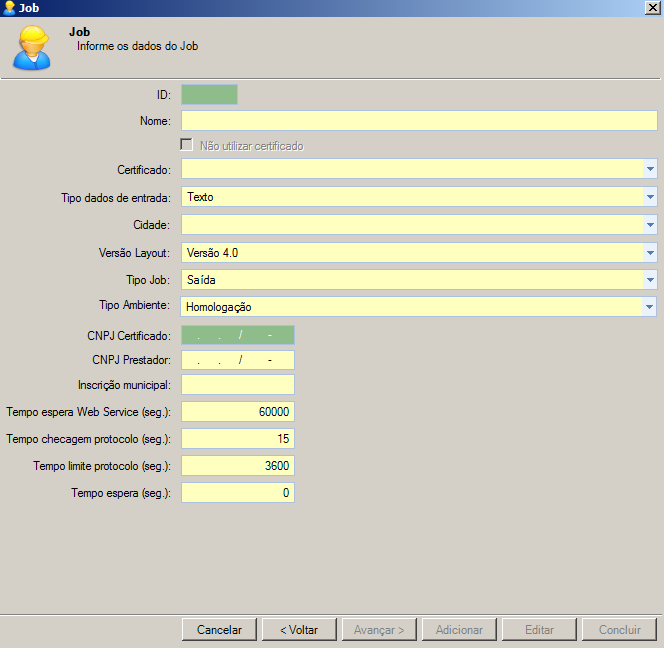Expand the Tipo dados de entrada dropdown
The height and width of the screenshot is (648, 664).
point(650,197)
